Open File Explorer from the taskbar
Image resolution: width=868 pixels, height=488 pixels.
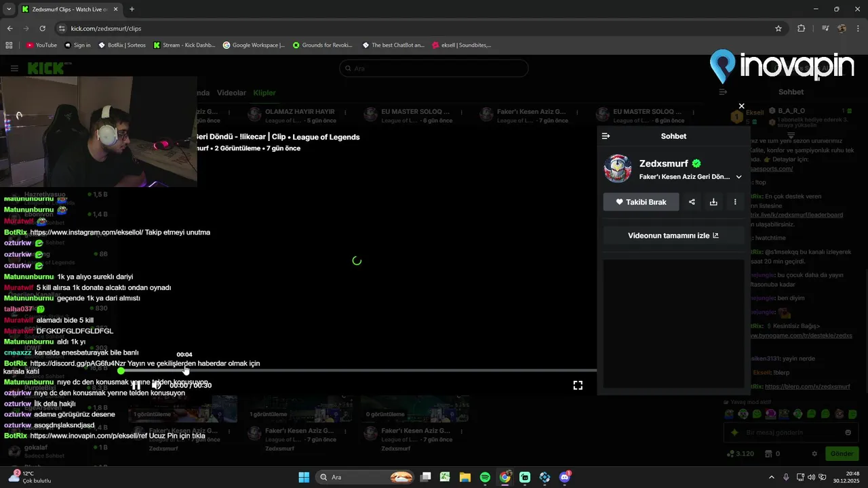(465, 477)
